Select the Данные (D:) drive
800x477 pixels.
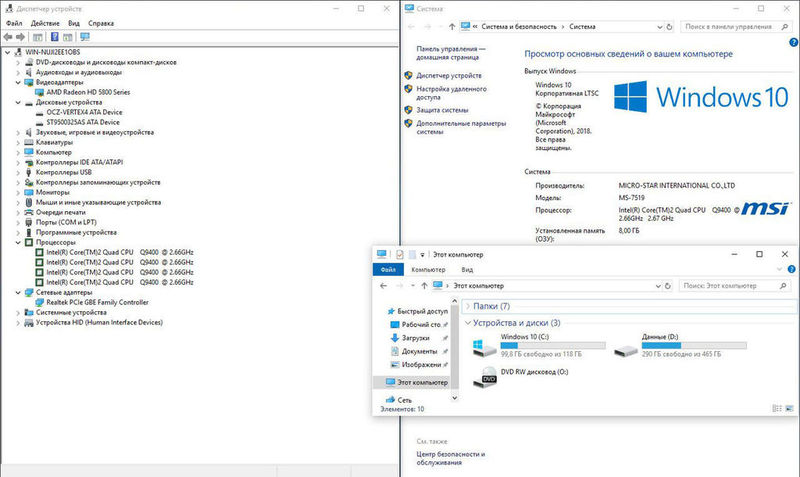click(x=680, y=345)
